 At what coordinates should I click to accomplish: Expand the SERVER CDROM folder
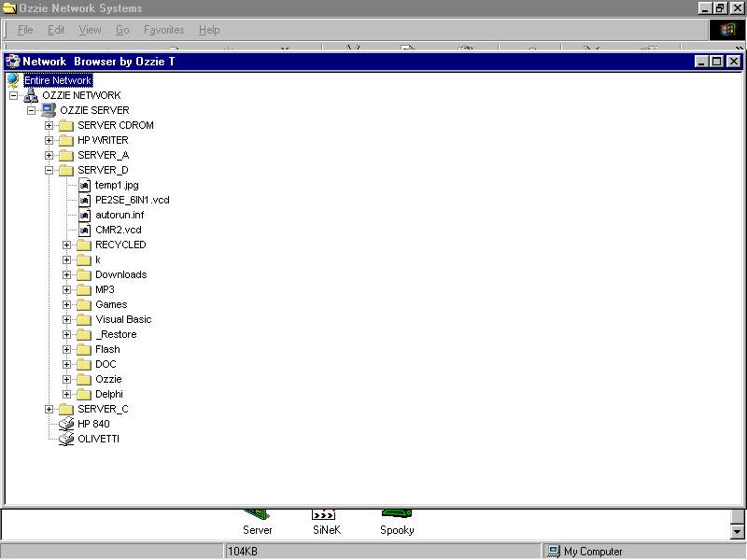pos(49,125)
